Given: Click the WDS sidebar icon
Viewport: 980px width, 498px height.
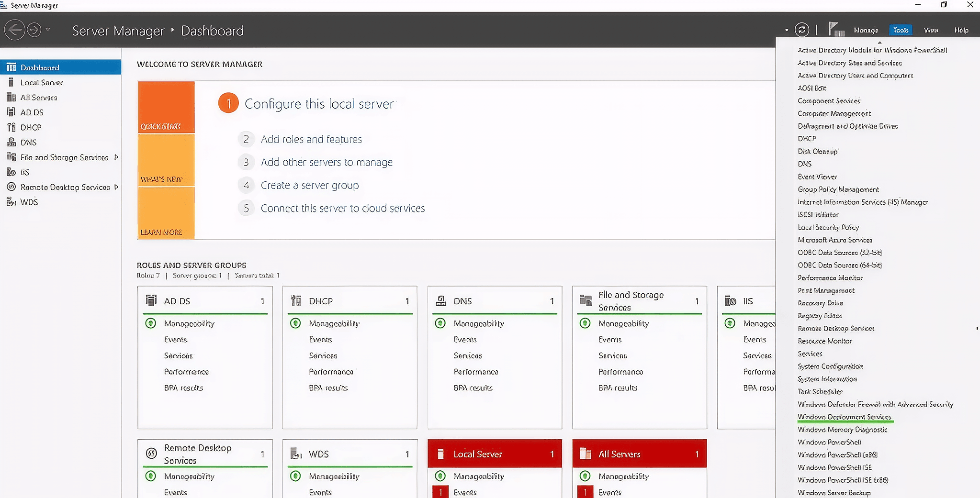Looking at the screenshot, I should [11, 202].
